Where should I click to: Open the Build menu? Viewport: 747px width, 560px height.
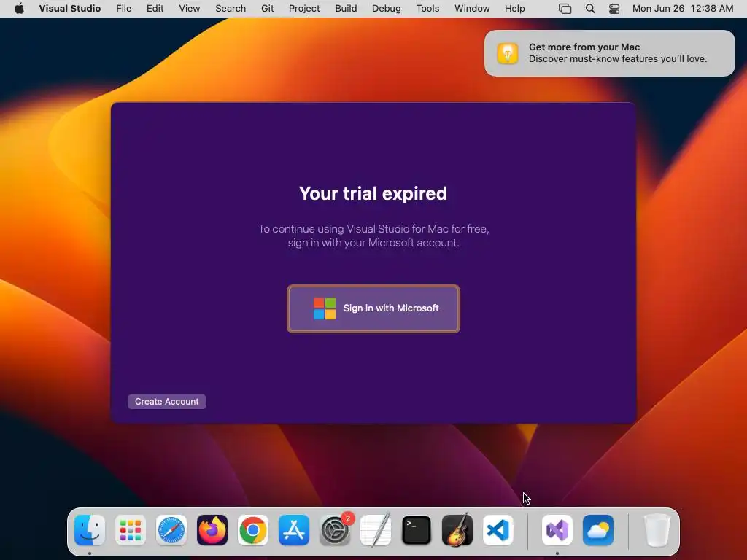(x=345, y=8)
